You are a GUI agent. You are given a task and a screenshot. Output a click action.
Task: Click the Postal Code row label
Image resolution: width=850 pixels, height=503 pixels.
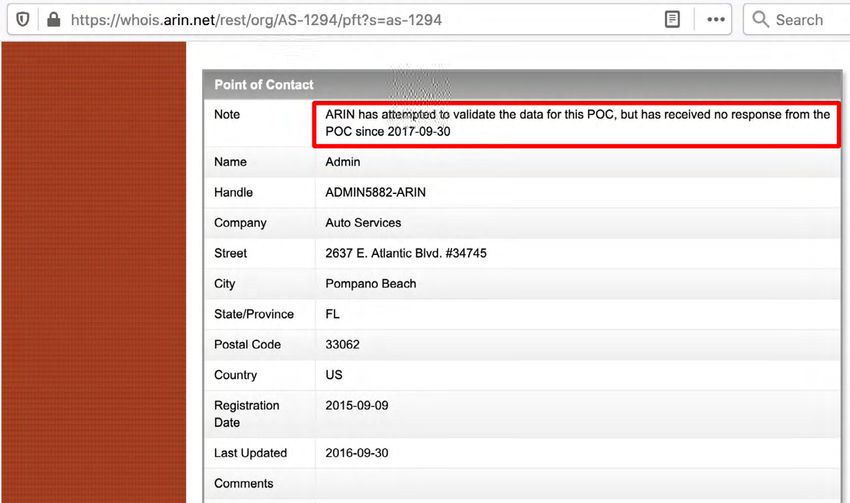[x=247, y=345]
